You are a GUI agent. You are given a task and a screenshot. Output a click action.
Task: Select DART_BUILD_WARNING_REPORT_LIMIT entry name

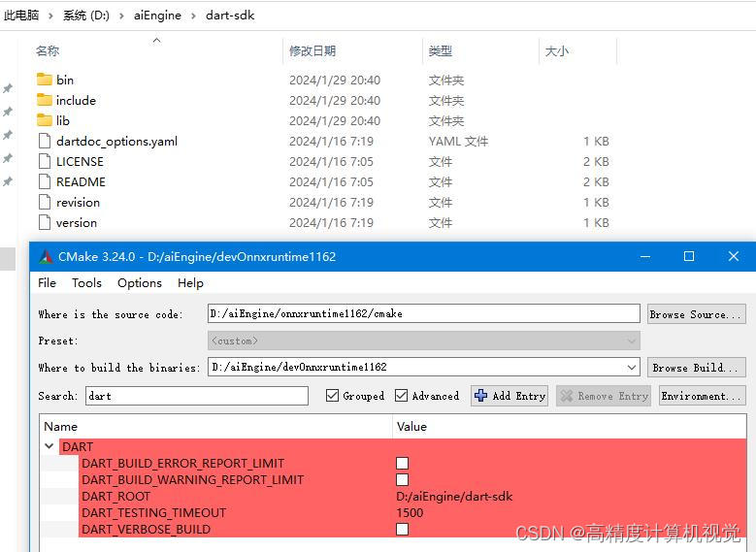click(x=193, y=479)
